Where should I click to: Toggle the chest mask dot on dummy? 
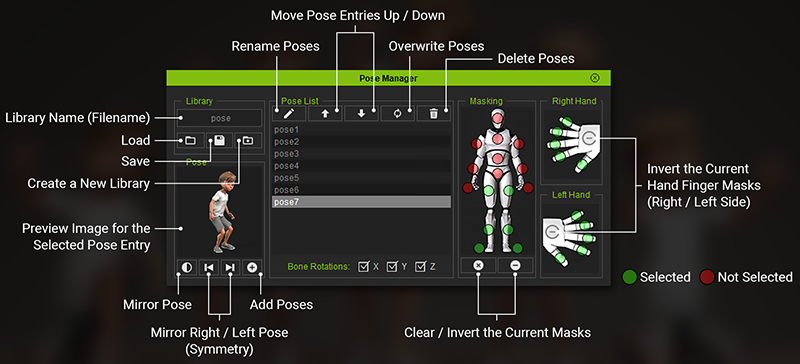[497, 139]
